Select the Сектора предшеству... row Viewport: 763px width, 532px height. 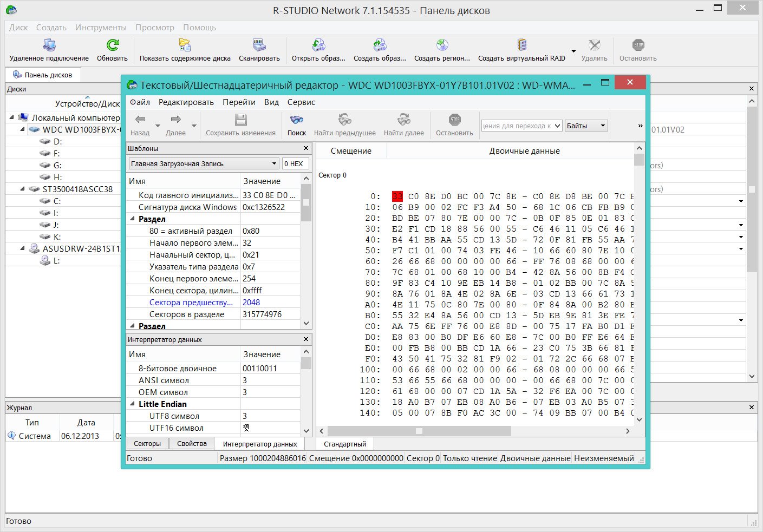(213, 302)
